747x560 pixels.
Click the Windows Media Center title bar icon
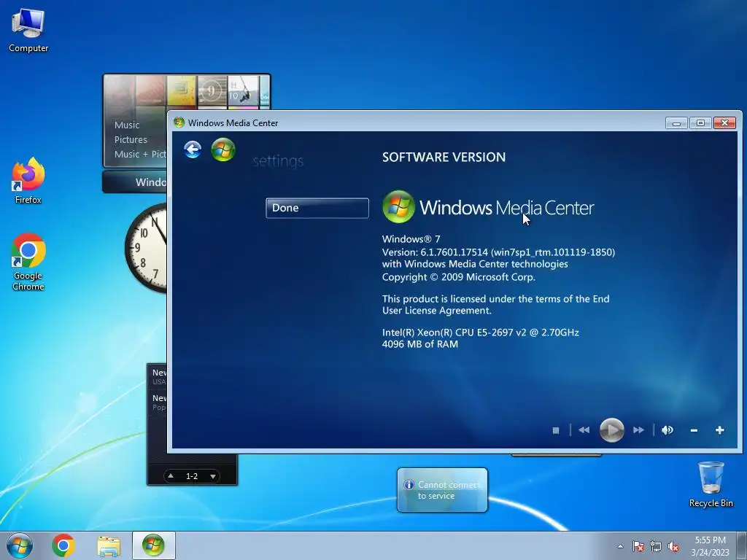point(179,122)
